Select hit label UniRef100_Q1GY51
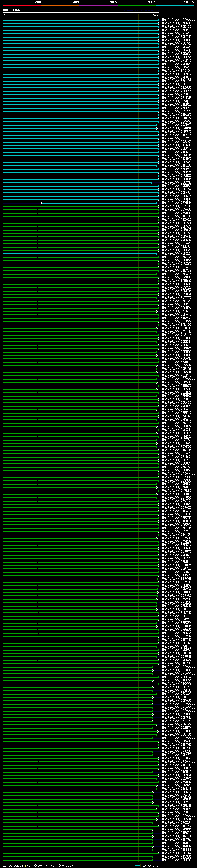The width and height of the screenshot is (197, 868). click(x=177, y=233)
